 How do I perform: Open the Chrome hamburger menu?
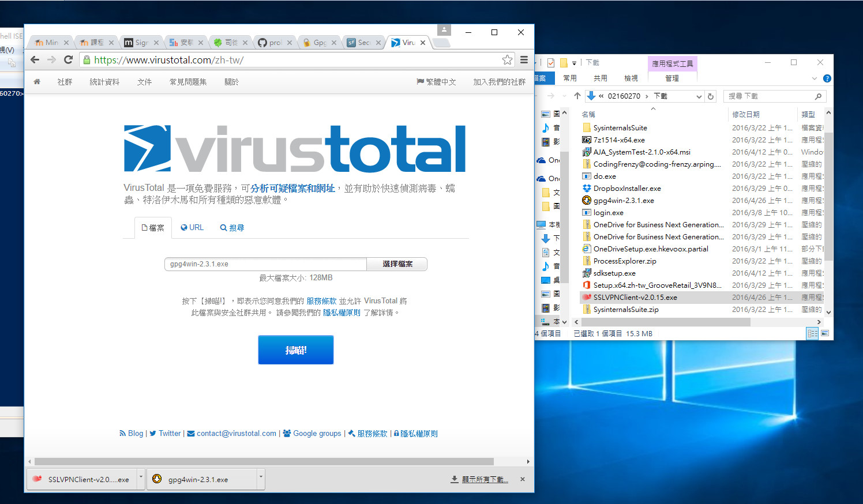tap(524, 59)
